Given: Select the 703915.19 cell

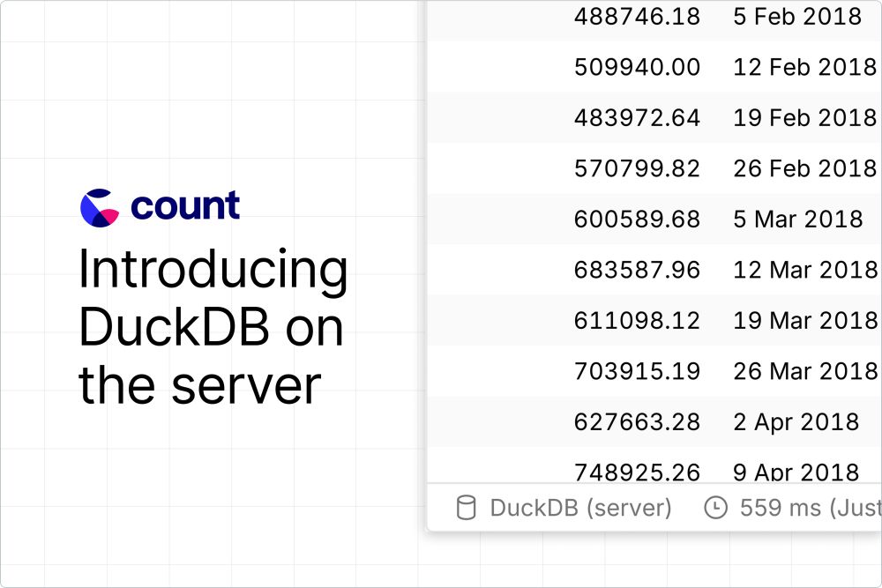Looking at the screenshot, I should point(637,371).
